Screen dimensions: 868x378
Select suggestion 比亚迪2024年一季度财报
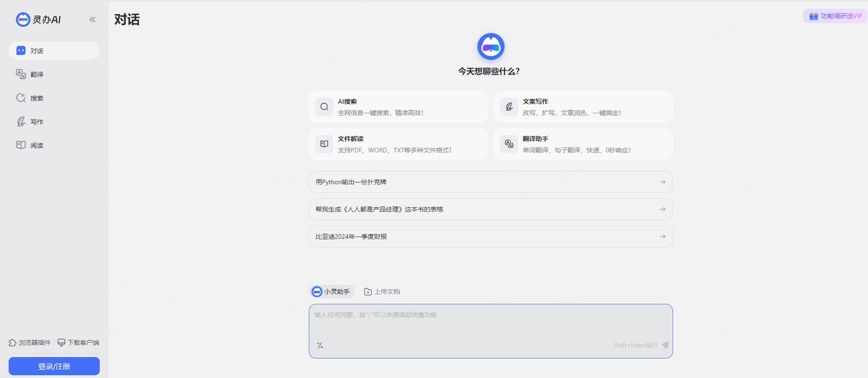(x=491, y=237)
